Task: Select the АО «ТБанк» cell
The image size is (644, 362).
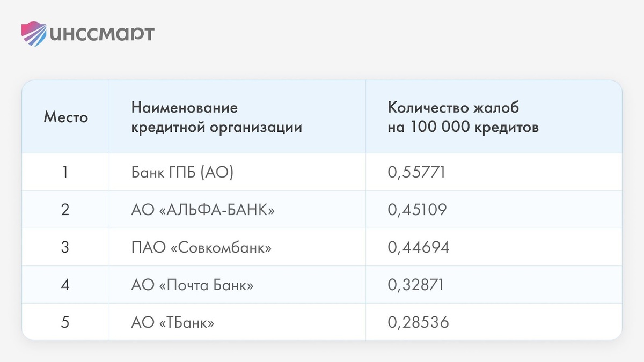Action: click(x=173, y=322)
